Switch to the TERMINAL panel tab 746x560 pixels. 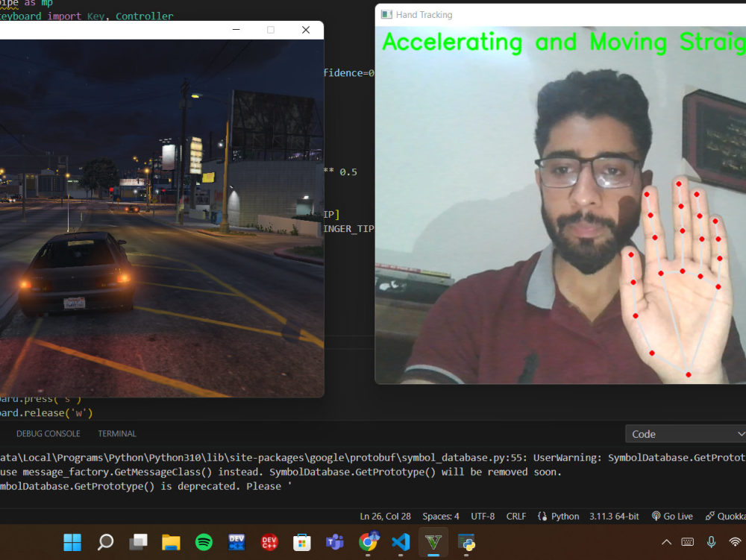coord(117,433)
